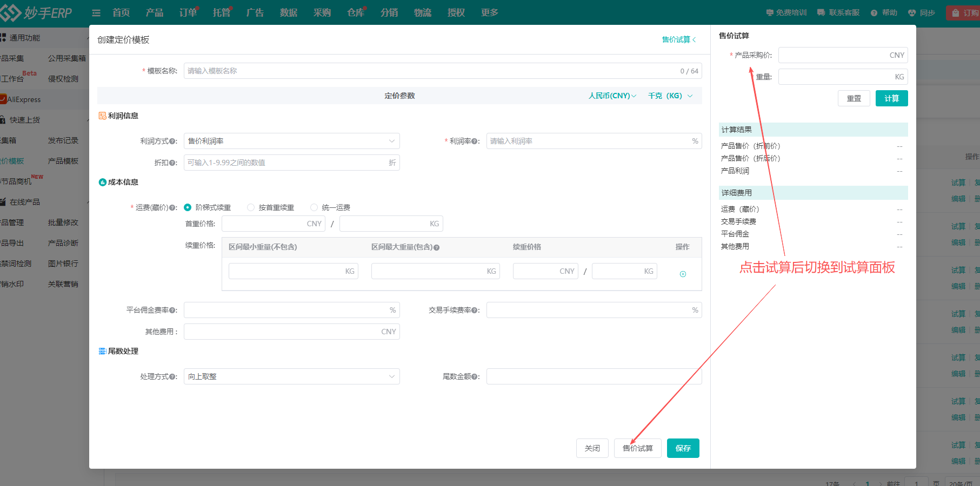Click the hamburger menu icon in header

click(x=96, y=13)
